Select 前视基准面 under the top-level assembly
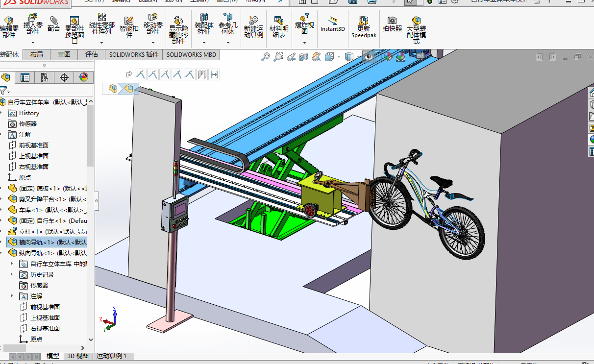 (x=34, y=146)
